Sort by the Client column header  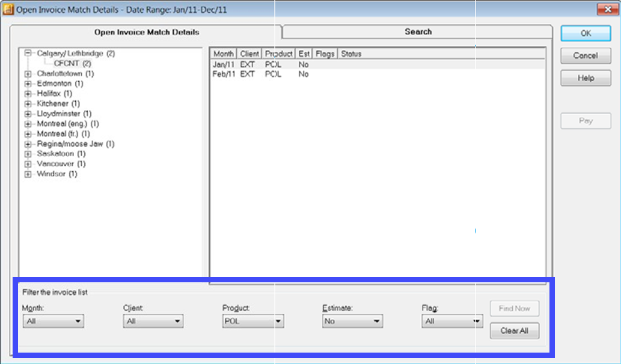pyautogui.click(x=249, y=54)
